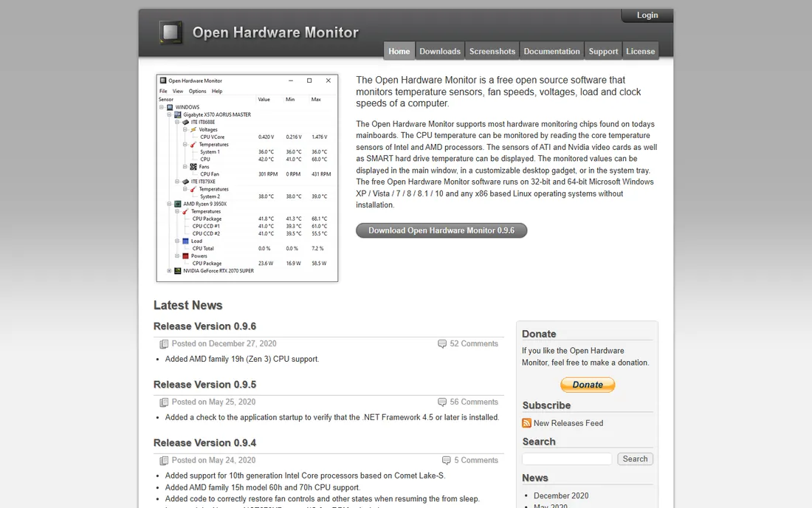Open the Release Version 0.9.6 post
The width and height of the screenshot is (812, 508).
coord(204,326)
